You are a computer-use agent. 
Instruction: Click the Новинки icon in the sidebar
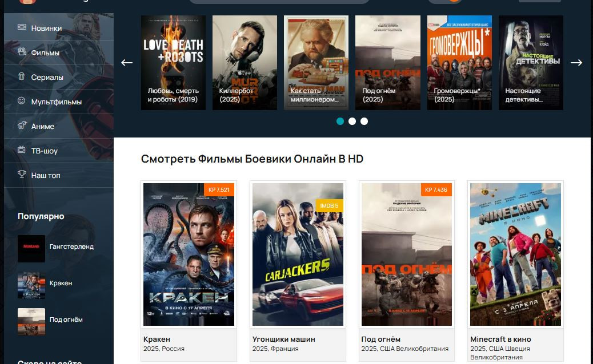pos(22,27)
